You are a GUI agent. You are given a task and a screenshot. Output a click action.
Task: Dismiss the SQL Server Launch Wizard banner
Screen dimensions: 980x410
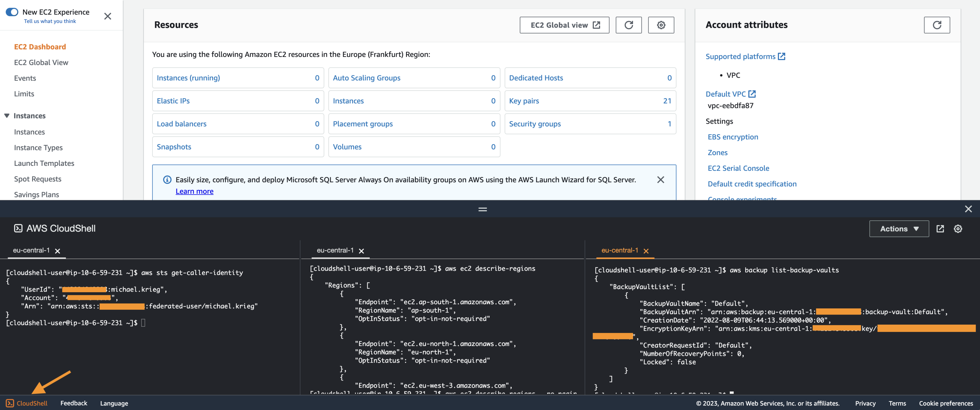coord(661,180)
